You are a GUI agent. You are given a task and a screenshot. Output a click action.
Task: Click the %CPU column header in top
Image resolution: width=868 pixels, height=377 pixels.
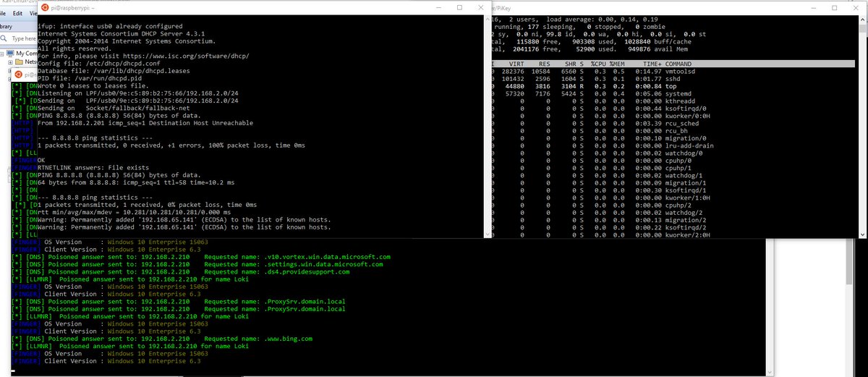pos(600,64)
